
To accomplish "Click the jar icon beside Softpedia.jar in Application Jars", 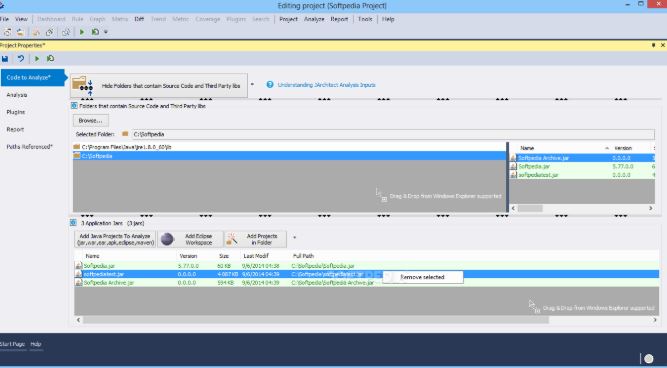I will (79, 265).
